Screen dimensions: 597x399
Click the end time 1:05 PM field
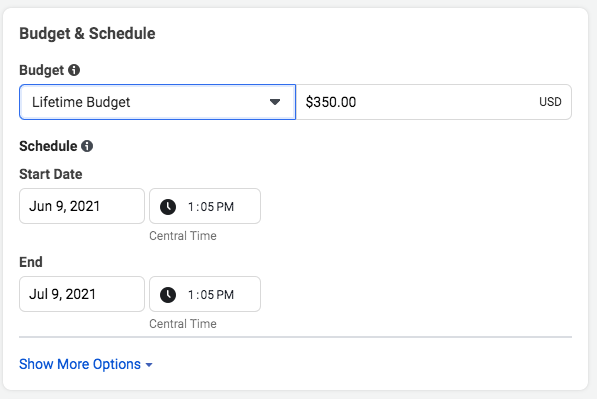205,294
